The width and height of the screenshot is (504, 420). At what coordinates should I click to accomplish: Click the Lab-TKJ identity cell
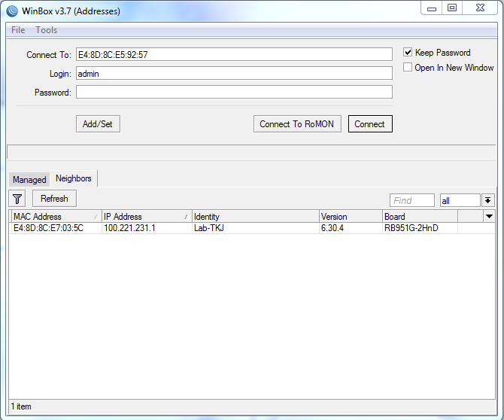pyautogui.click(x=256, y=228)
